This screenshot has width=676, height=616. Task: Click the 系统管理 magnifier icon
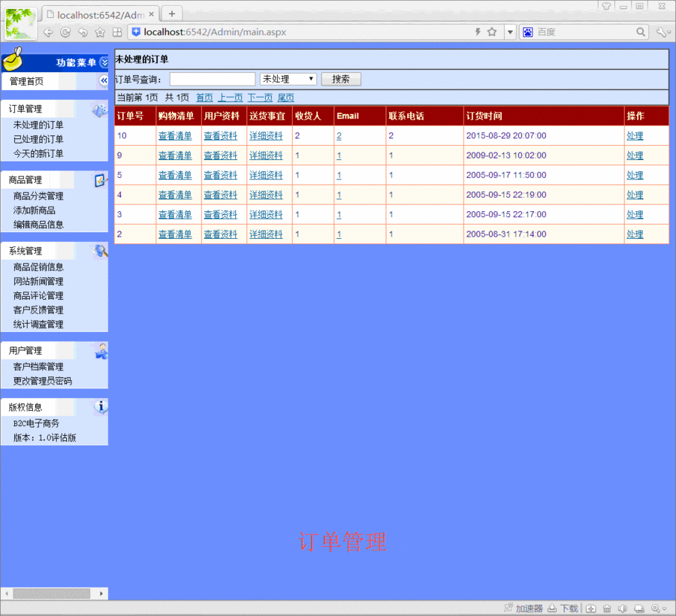point(100,251)
